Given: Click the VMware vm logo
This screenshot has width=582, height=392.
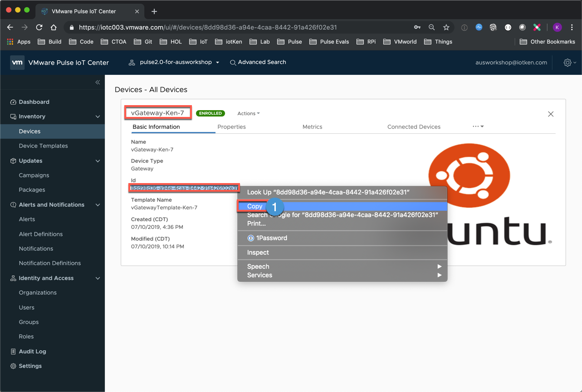Looking at the screenshot, I should (17, 63).
